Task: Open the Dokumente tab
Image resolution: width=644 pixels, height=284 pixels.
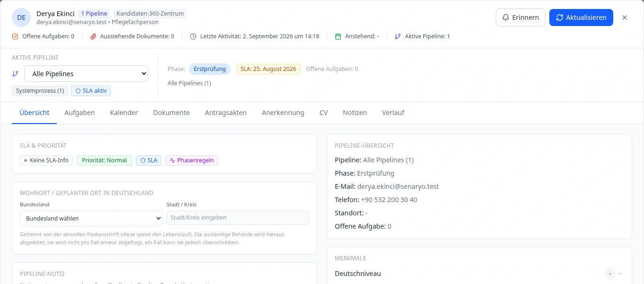Action: [171, 113]
